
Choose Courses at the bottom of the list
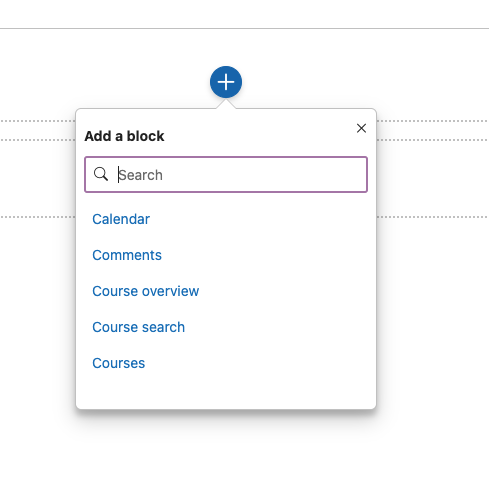(x=119, y=363)
